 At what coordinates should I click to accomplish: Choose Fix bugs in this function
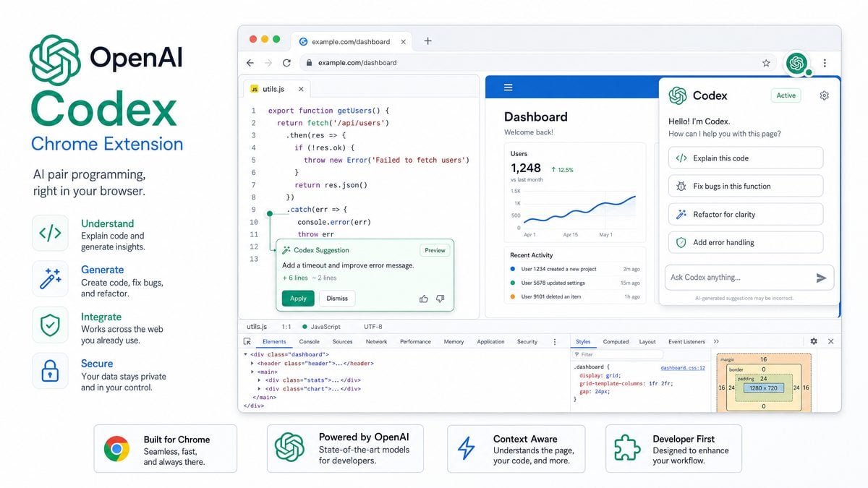tap(746, 186)
